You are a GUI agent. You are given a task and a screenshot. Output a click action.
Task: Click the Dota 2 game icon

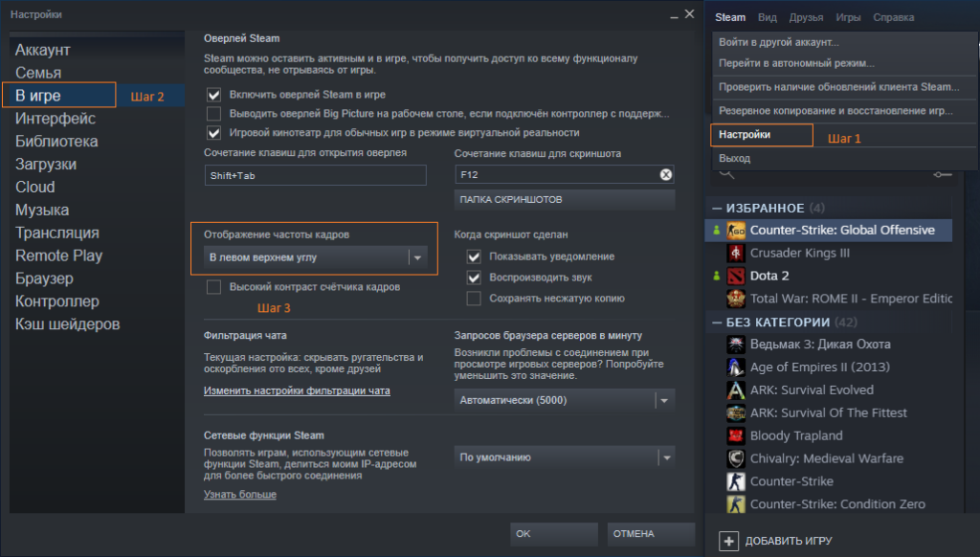tap(736, 276)
